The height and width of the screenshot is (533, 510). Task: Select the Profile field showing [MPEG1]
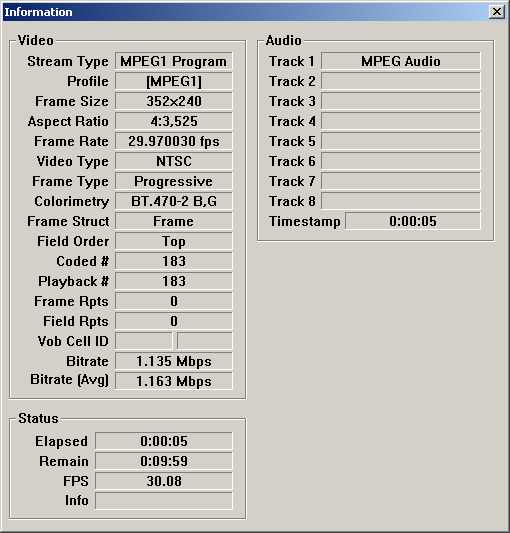click(x=174, y=81)
